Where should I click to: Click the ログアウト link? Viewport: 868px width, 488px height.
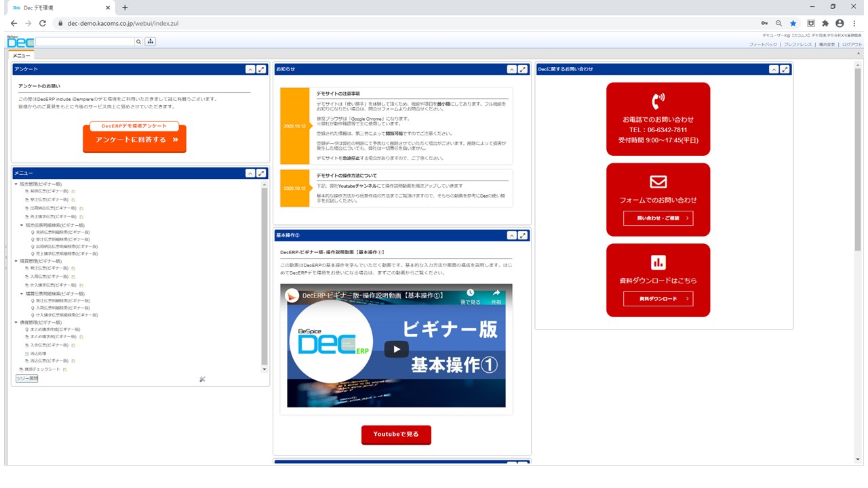pyautogui.click(x=852, y=45)
